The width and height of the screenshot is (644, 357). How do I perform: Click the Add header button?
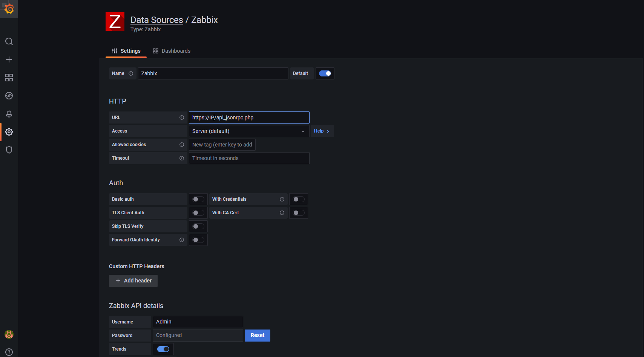click(133, 281)
